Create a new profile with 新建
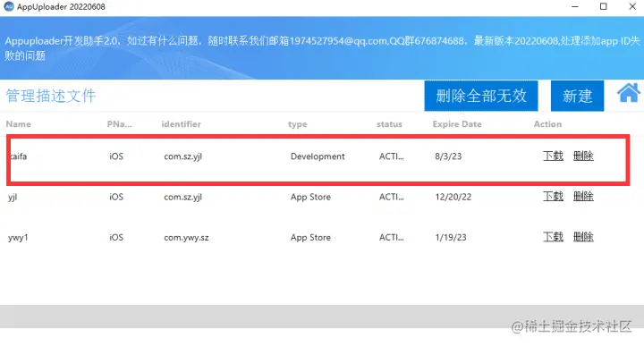Viewport: 644px width, 346px height. 577,96
